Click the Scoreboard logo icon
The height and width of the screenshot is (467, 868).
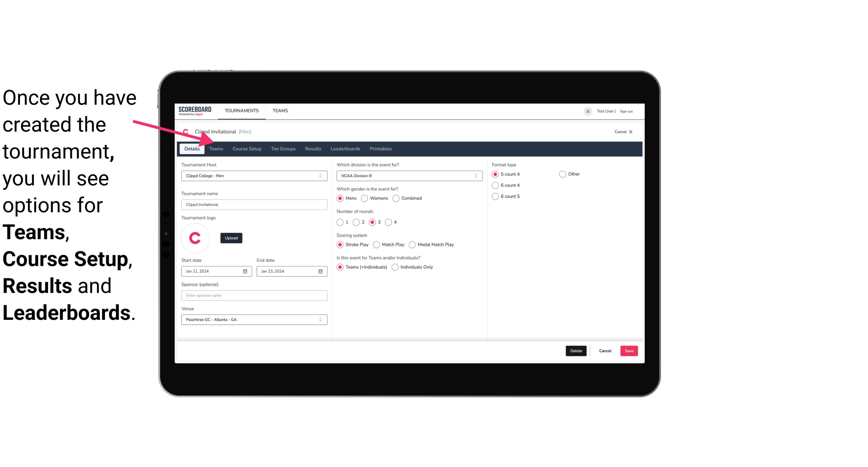tap(195, 110)
